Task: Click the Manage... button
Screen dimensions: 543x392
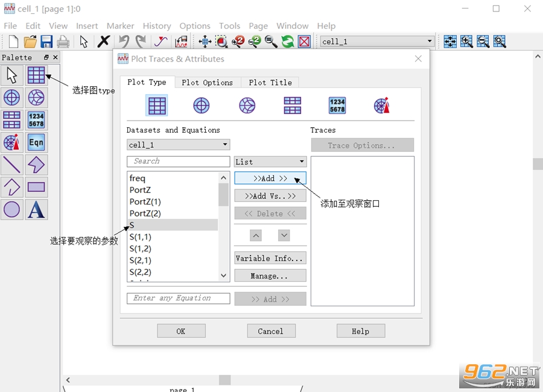Action: click(270, 276)
